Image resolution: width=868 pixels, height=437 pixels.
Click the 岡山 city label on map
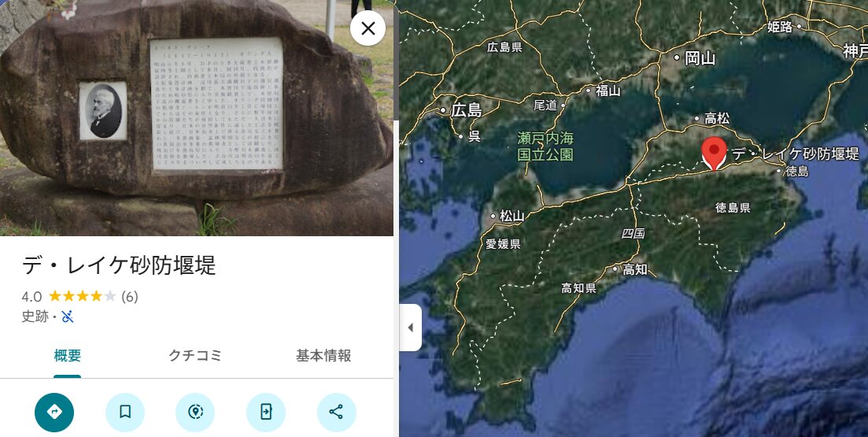tap(700, 57)
